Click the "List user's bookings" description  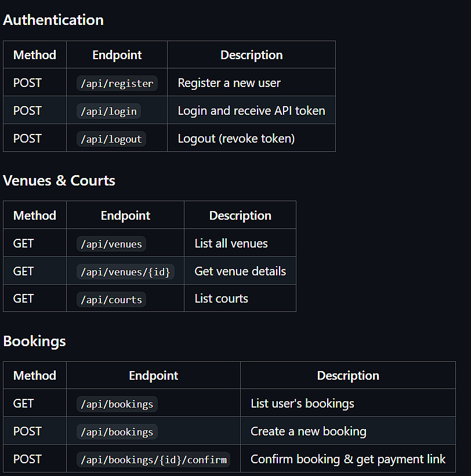point(302,404)
